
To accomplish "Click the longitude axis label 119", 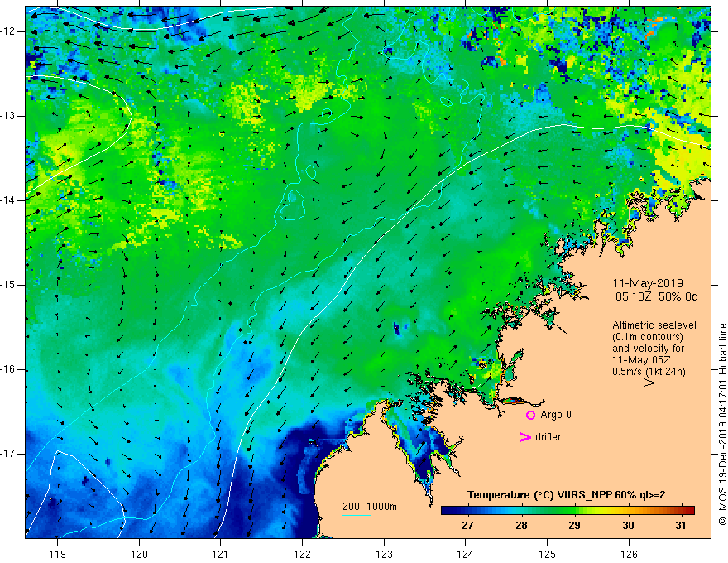I will (57, 554).
